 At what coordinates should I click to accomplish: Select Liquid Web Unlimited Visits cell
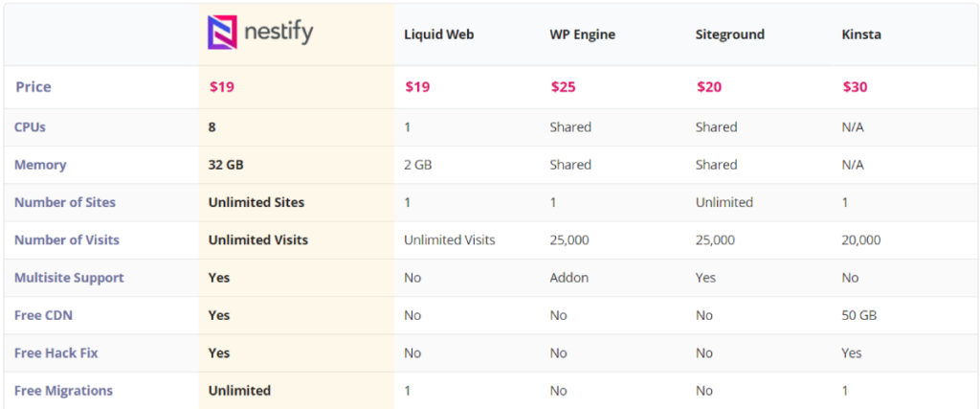coord(450,240)
